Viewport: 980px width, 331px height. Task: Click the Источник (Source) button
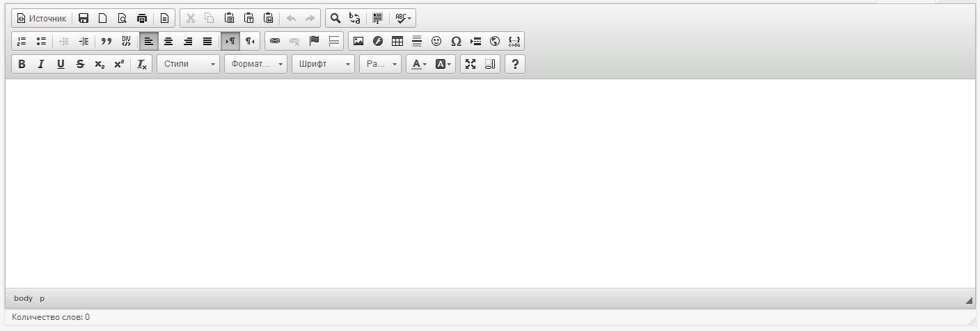click(41, 19)
